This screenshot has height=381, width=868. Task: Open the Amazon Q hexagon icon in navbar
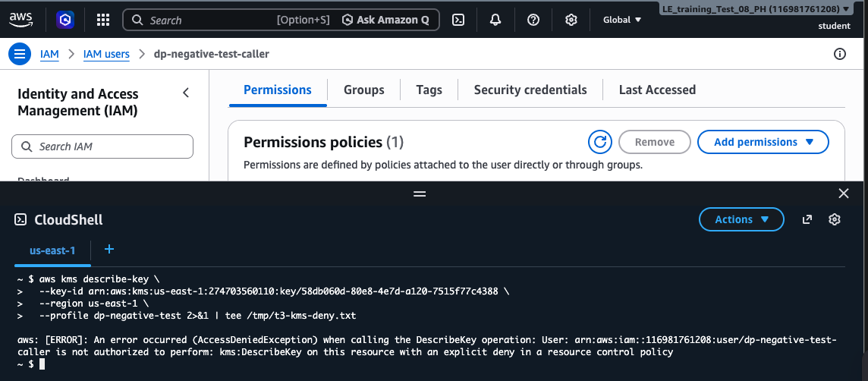[x=64, y=20]
